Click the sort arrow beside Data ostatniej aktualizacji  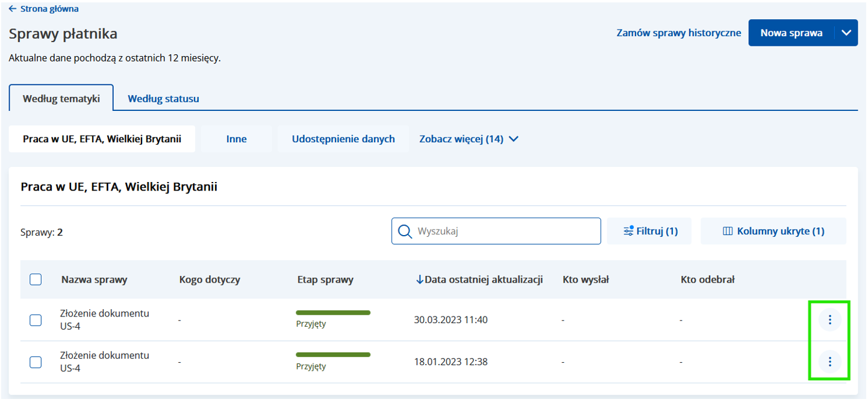pos(420,280)
